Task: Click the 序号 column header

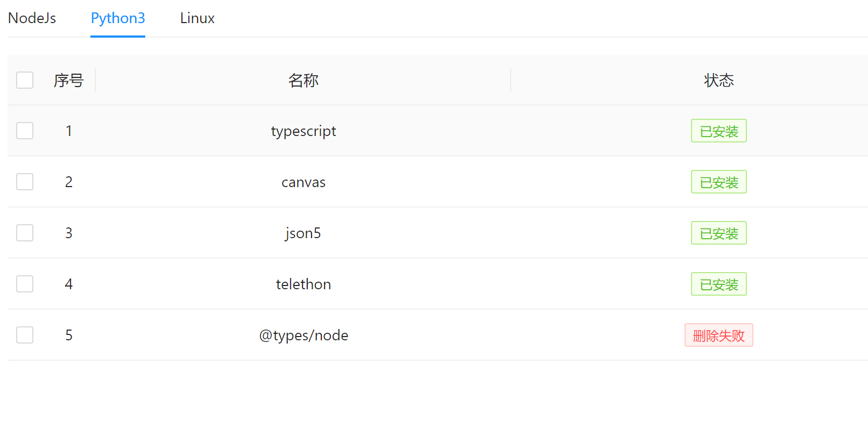Action: pos(68,80)
